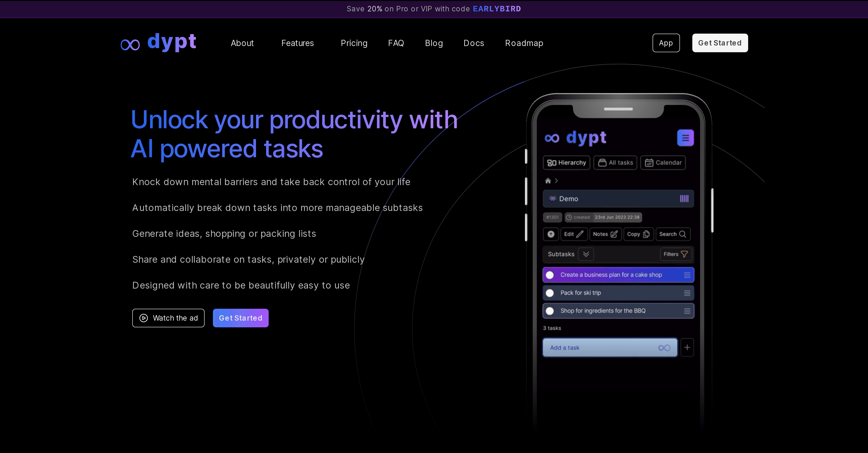Click the Get Started button
Screen dimensions: 868x453
pyautogui.click(x=720, y=43)
